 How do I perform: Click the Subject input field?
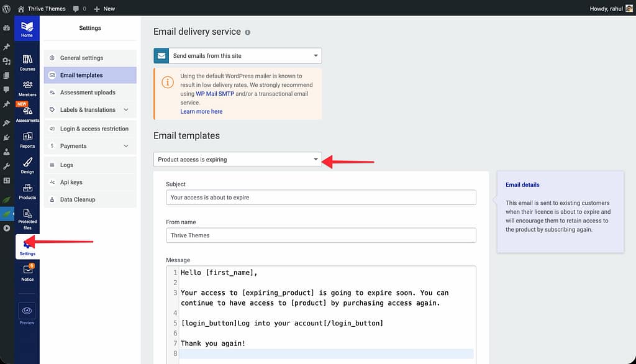321,198
